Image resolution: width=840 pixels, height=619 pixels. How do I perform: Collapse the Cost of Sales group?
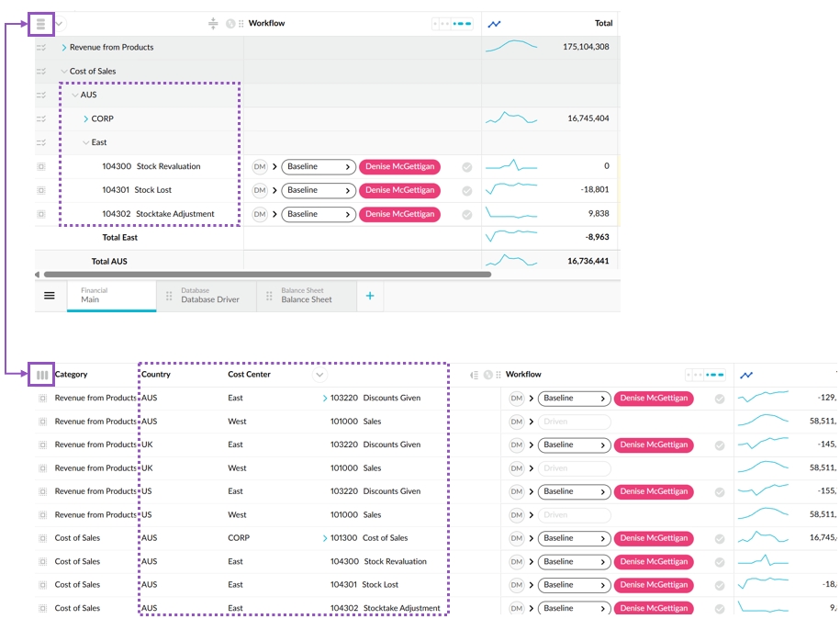pos(63,72)
